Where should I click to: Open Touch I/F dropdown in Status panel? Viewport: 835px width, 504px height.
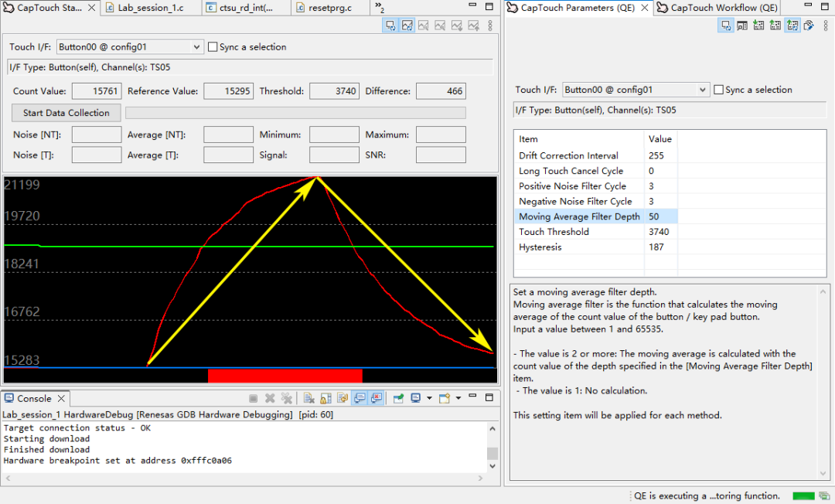tap(196, 47)
